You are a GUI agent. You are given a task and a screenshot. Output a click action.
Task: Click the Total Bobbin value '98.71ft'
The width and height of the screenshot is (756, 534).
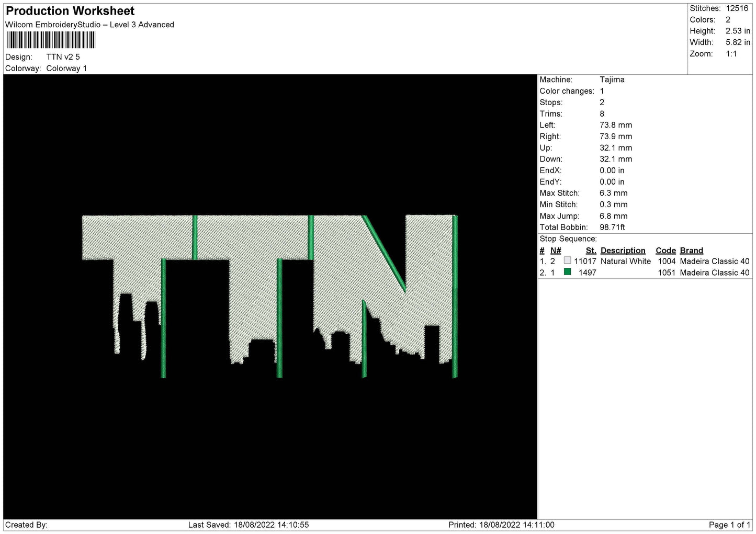click(613, 228)
